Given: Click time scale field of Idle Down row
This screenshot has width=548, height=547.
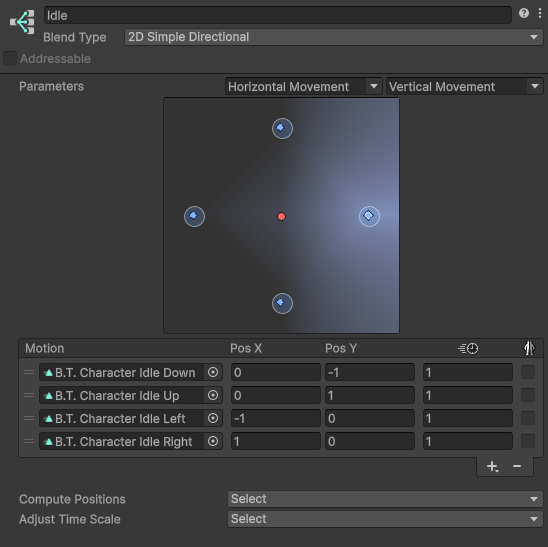Looking at the screenshot, I should click(x=468, y=372).
